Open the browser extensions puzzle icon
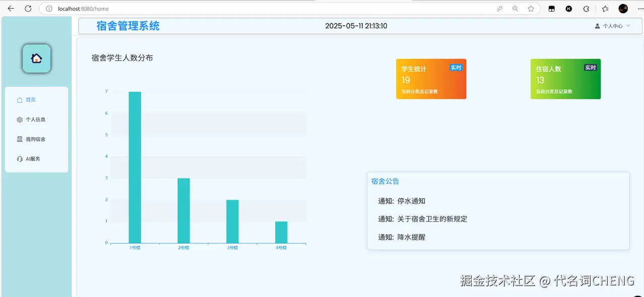Screen dimensions: 644x297 (x=586, y=9)
